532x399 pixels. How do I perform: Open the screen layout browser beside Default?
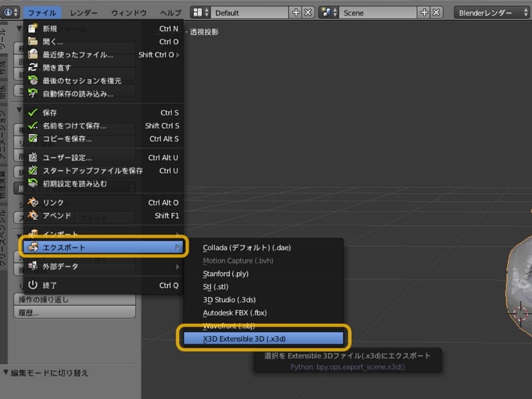pyautogui.click(x=199, y=12)
